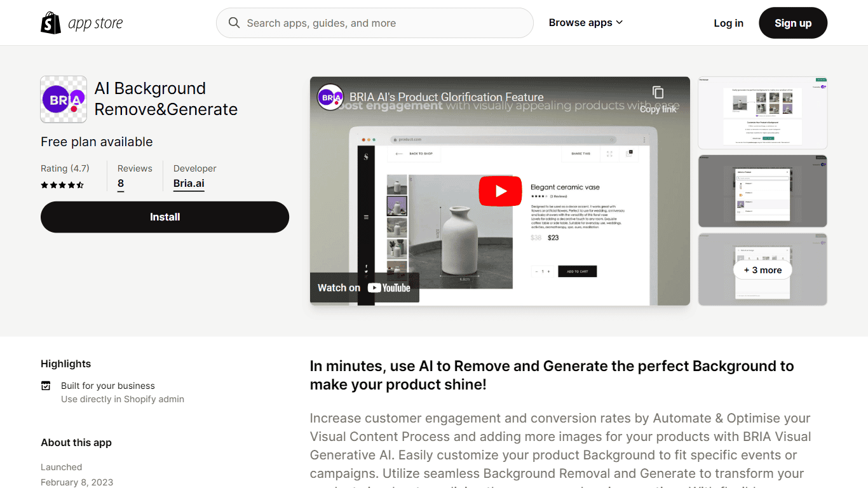Show 3 more app screenshots
This screenshot has width=868, height=488.
coord(762,269)
